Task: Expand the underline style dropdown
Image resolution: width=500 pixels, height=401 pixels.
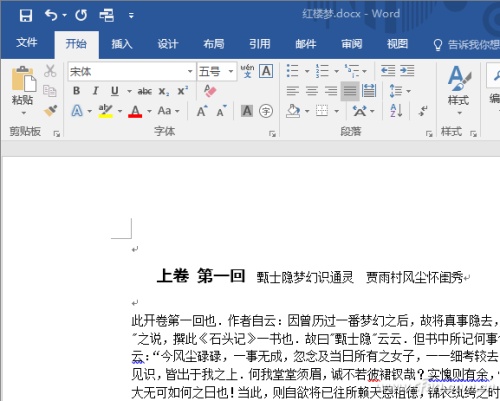Action: 129,91
